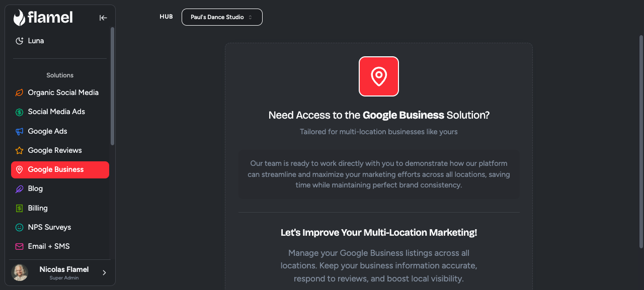Collapse the sidebar with arrow icon
Screen dimensions: 644x290
[103, 18]
